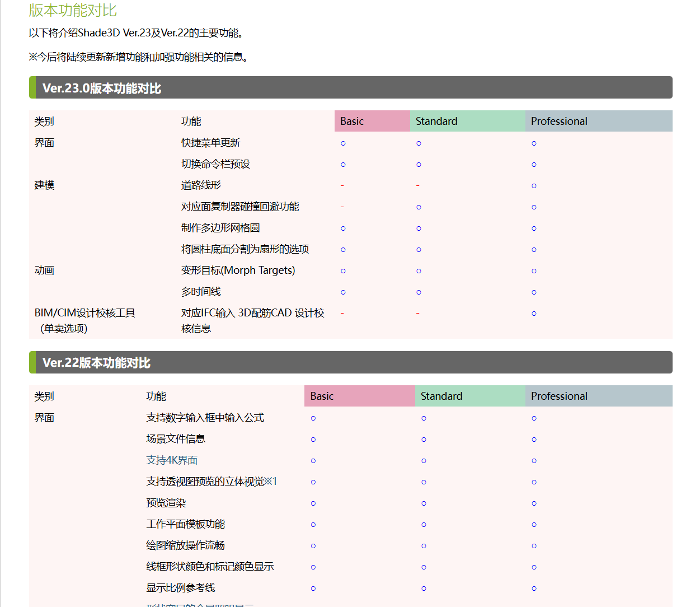Click the Professional circle for 道路线形
This screenshot has width=700, height=607.
click(534, 186)
